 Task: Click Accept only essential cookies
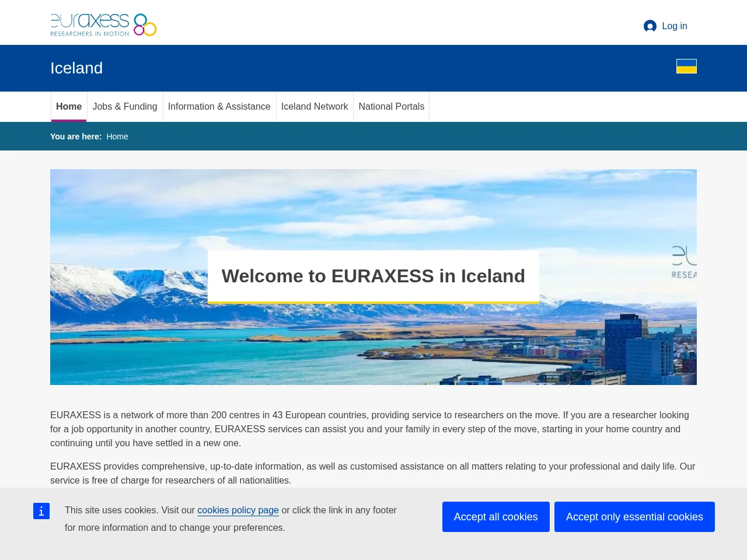click(x=634, y=517)
